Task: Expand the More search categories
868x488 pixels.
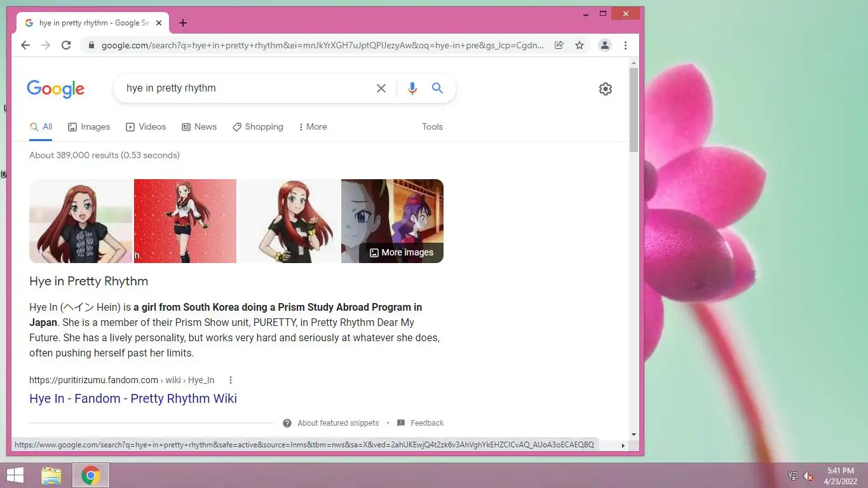Action: (313, 126)
